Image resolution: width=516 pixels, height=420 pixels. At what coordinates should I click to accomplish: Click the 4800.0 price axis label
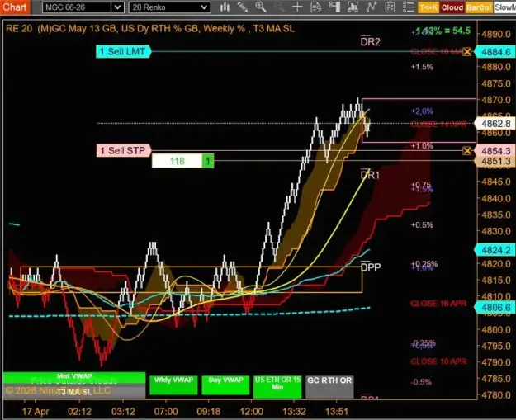click(x=496, y=329)
